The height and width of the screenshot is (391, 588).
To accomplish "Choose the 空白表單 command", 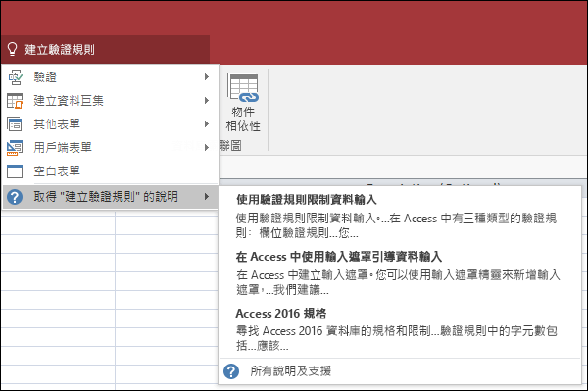I will point(110,171).
